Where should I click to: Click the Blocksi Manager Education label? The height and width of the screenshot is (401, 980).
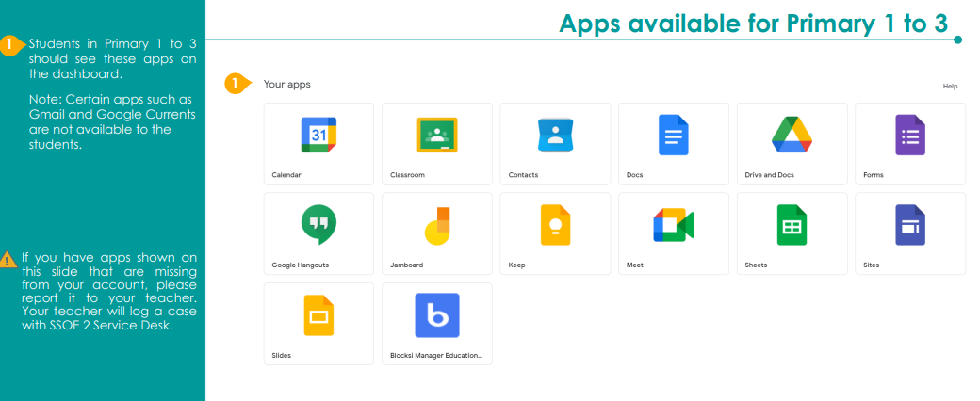click(436, 356)
